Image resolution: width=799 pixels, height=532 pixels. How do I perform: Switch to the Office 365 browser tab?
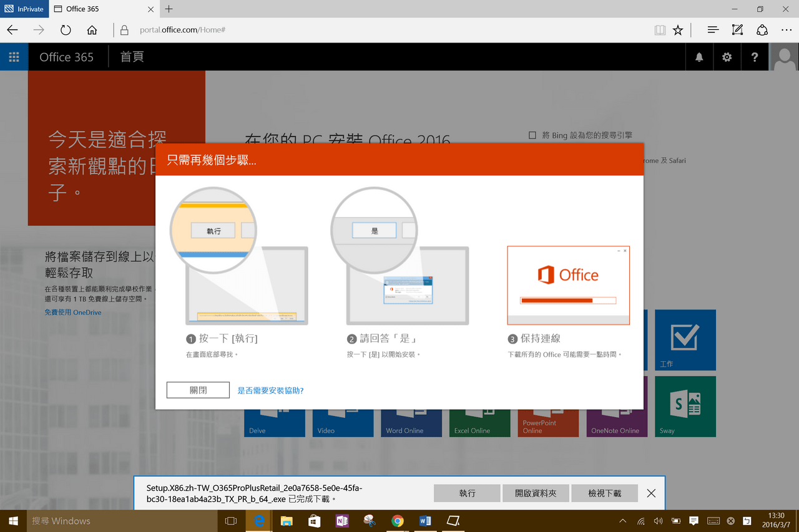103,9
